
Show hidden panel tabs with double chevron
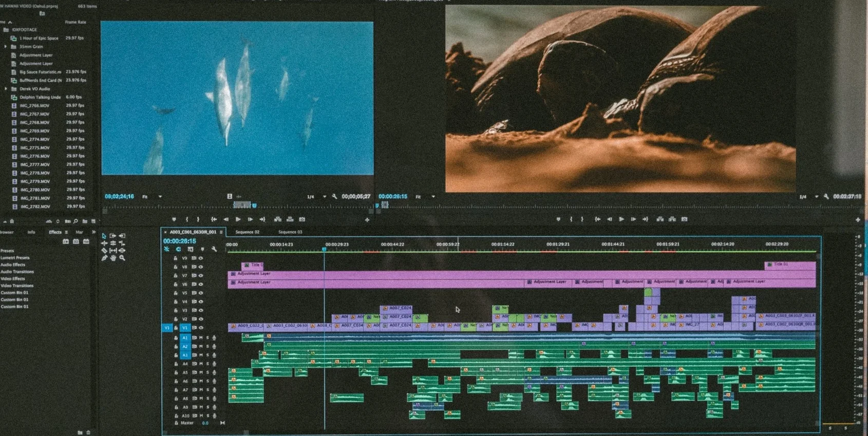tap(93, 232)
